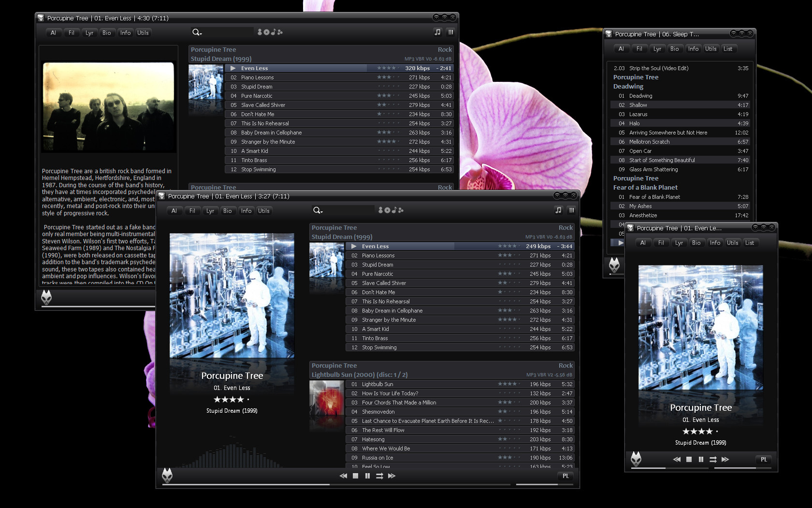Click rating stars of 'Stranger by the Minute' front row
The width and height of the screenshot is (812, 508).
tap(509, 320)
